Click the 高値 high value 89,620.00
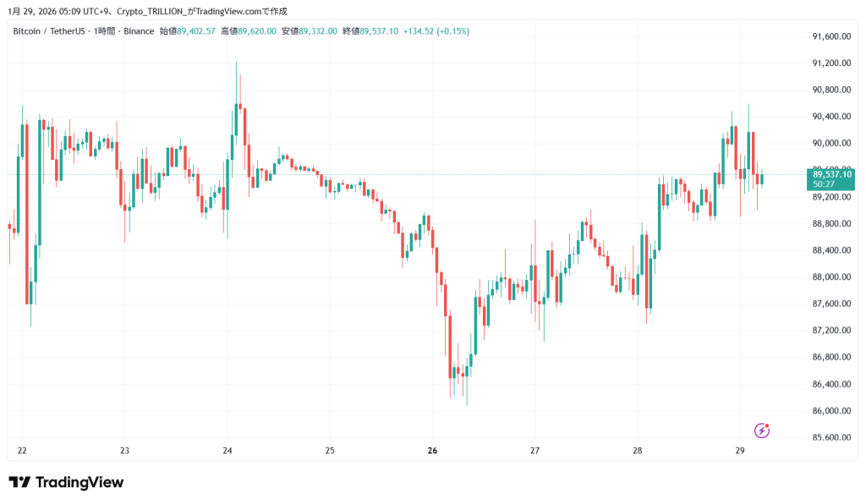866x504 pixels. 258,31
